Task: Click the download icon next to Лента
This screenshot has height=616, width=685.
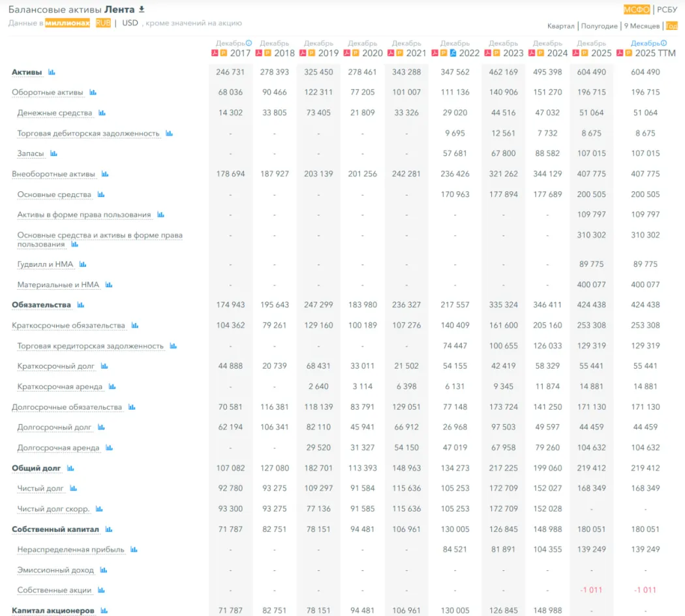Action: pyautogui.click(x=142, y=10)
